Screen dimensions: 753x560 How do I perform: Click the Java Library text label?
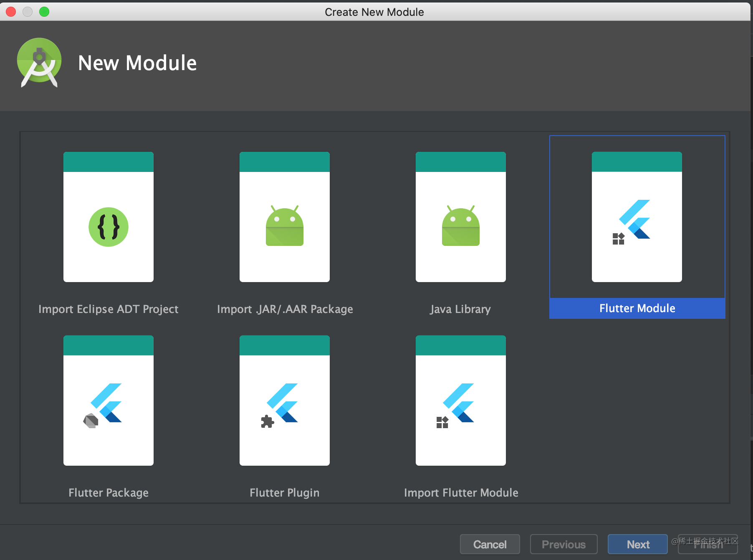tap(460, 309)
